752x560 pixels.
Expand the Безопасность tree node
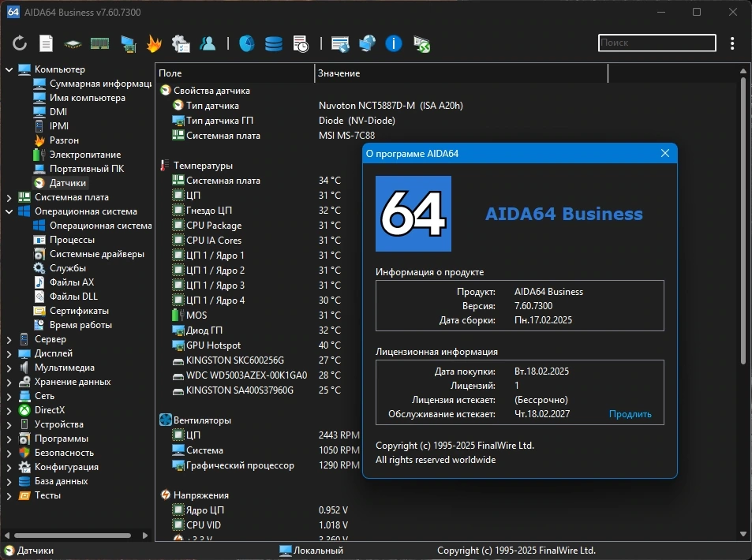[9, 453]
